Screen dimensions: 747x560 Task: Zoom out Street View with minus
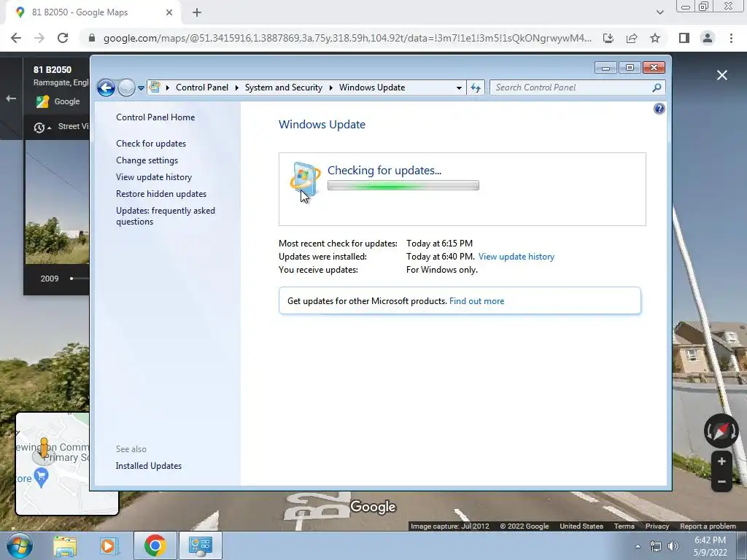coord(721,481)
